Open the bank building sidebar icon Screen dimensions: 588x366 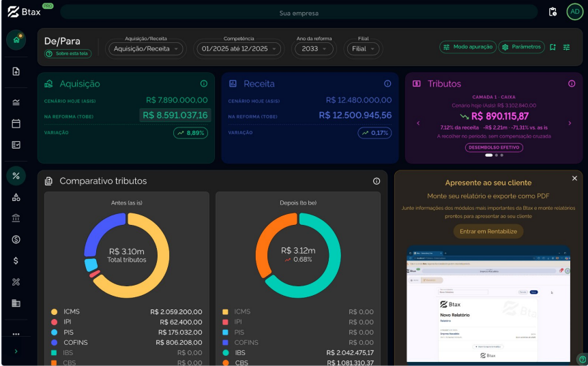pyautogui.click(x=16, y=218)
